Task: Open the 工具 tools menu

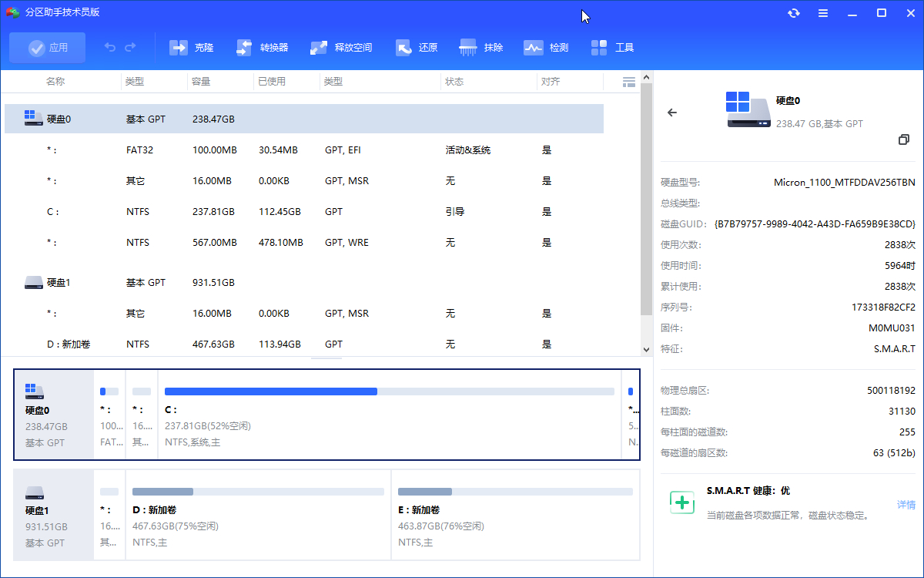Action: (612, 48)
